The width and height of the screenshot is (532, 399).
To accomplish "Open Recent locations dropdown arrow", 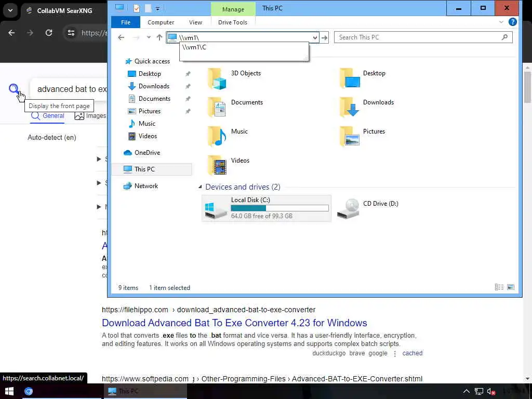I will click(149, 37).
